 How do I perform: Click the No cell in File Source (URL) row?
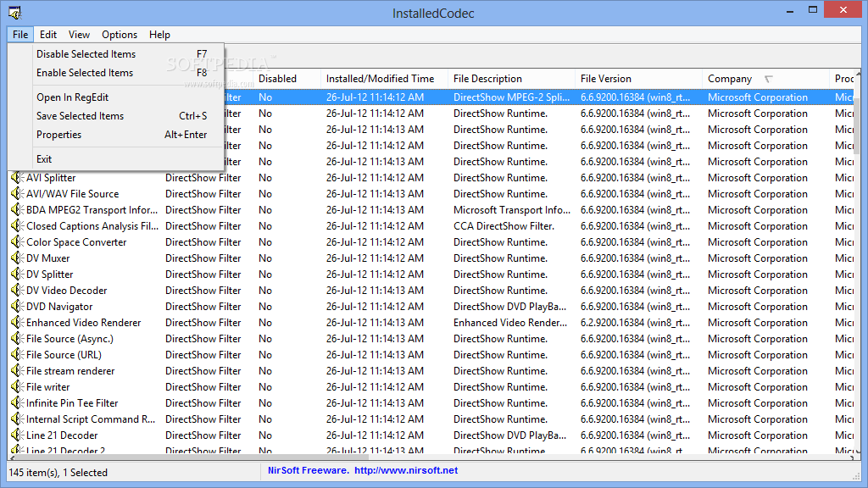[x=265, y=354]
